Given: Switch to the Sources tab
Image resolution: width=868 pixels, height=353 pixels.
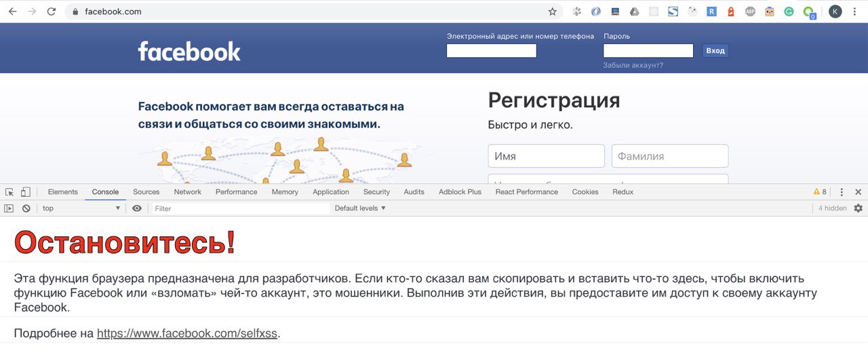Looking at the screenshot, I should pos(146,192).
